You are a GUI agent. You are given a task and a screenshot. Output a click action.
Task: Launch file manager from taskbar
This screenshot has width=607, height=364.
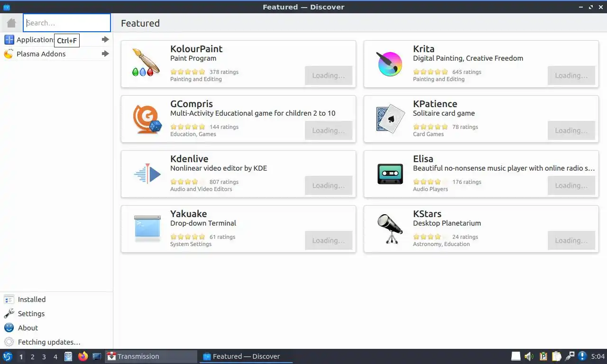tap(69, 356)
